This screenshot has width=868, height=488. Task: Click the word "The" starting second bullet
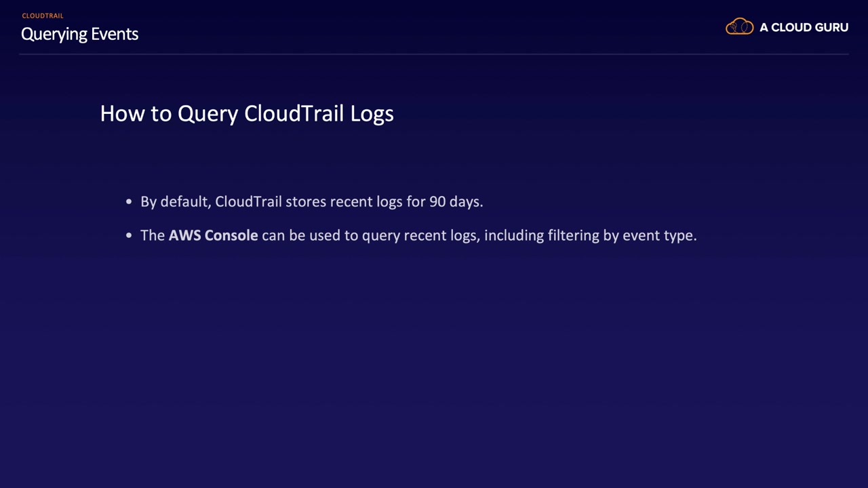pyautogui.click(x=153, y=235)
